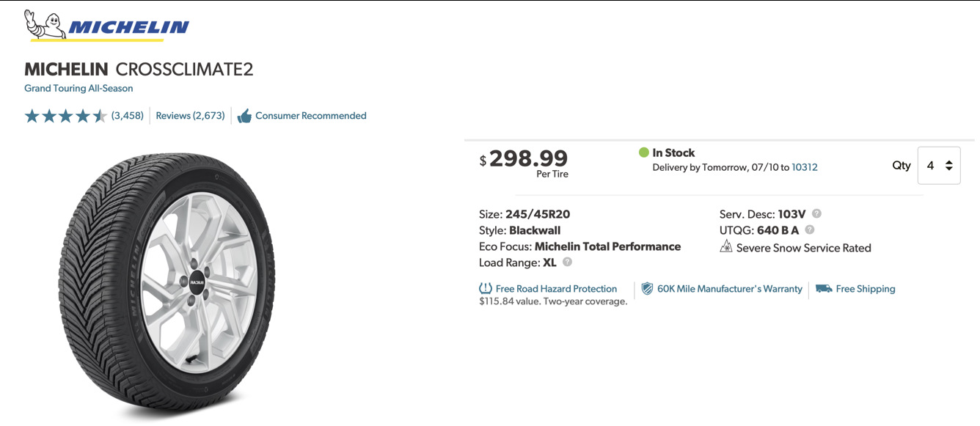Viewport: 980px width, 426px height.
Task: Open help icon next to Serv. Desc 103V
Action: pyautogui.click(x=816, y=214)
